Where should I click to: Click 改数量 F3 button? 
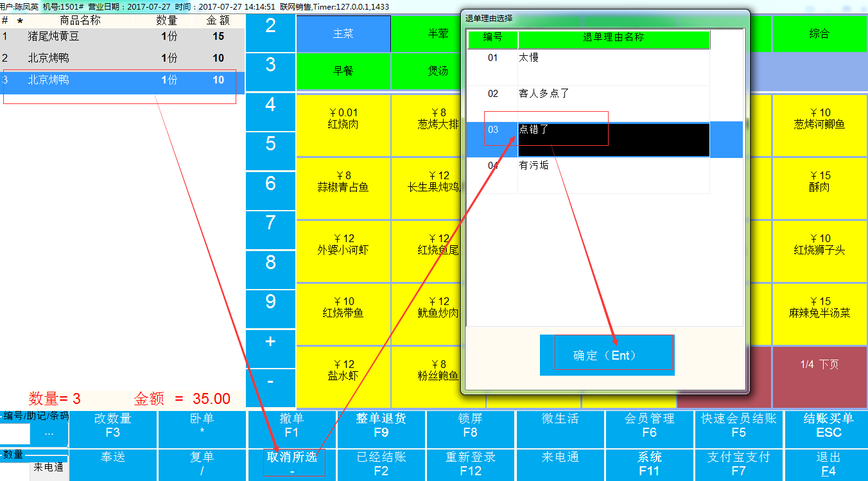[x=113, y=430]
